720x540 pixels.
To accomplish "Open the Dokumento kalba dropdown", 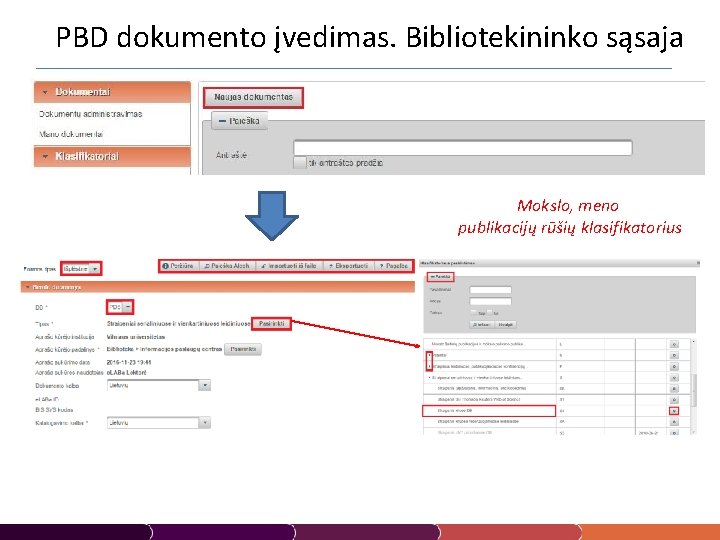I will (x=159, y=386).
